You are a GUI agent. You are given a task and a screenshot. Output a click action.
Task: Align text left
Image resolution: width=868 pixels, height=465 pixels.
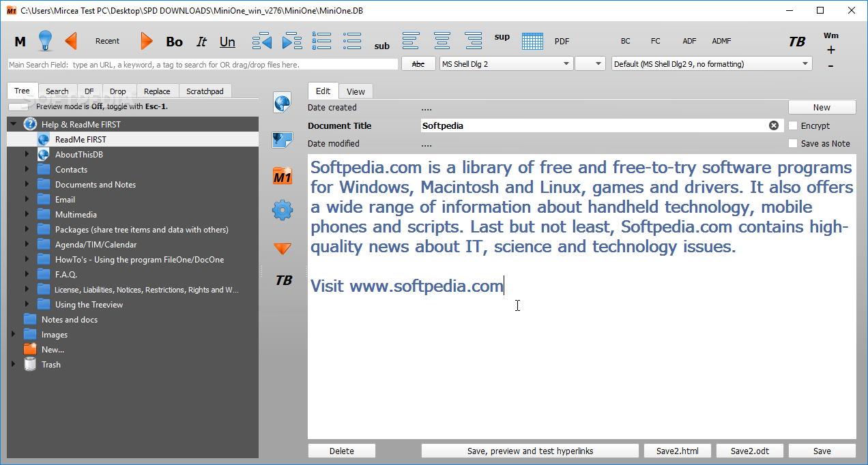(x=411, y=40)
